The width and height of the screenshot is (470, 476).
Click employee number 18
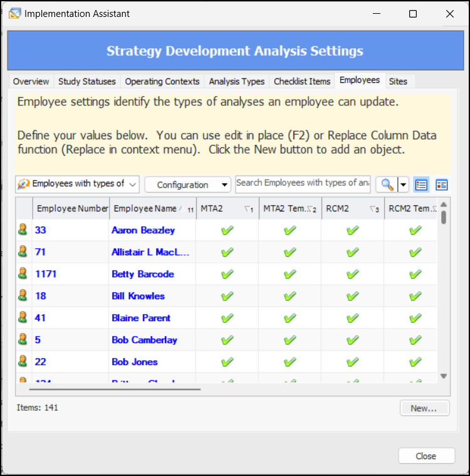41,296
